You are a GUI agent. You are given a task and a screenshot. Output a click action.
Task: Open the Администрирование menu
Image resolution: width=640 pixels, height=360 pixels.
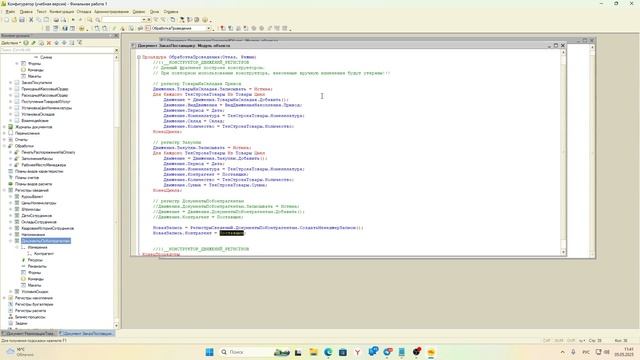[111, 12]
